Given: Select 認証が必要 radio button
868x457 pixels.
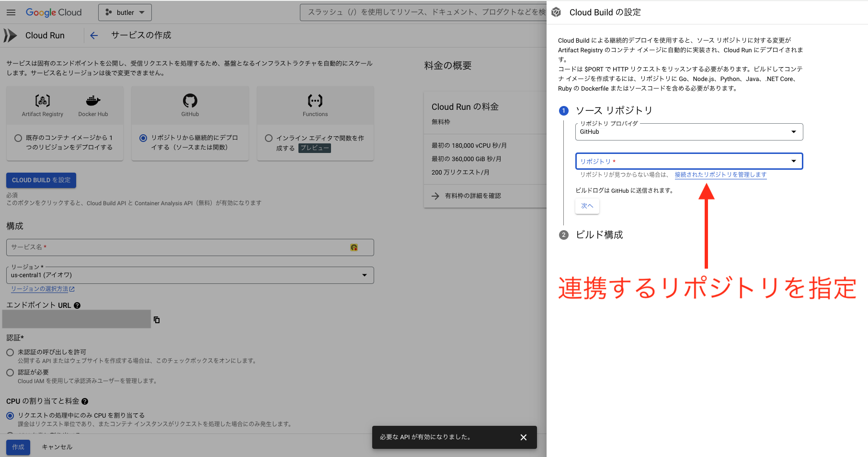Looking at the screenshot, I should (x=10, y=372).
